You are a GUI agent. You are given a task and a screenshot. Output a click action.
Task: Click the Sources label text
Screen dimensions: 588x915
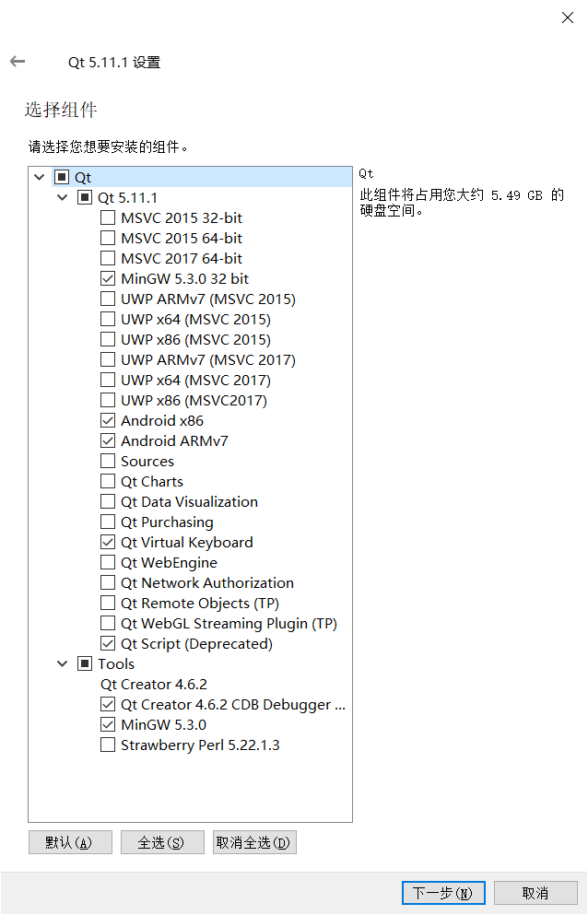(x=147, y=462)
